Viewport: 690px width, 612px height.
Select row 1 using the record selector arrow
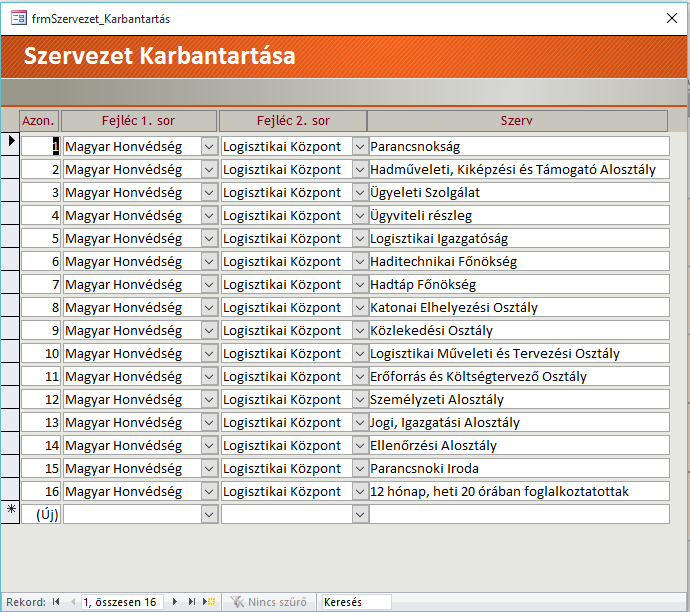[10, 145]
